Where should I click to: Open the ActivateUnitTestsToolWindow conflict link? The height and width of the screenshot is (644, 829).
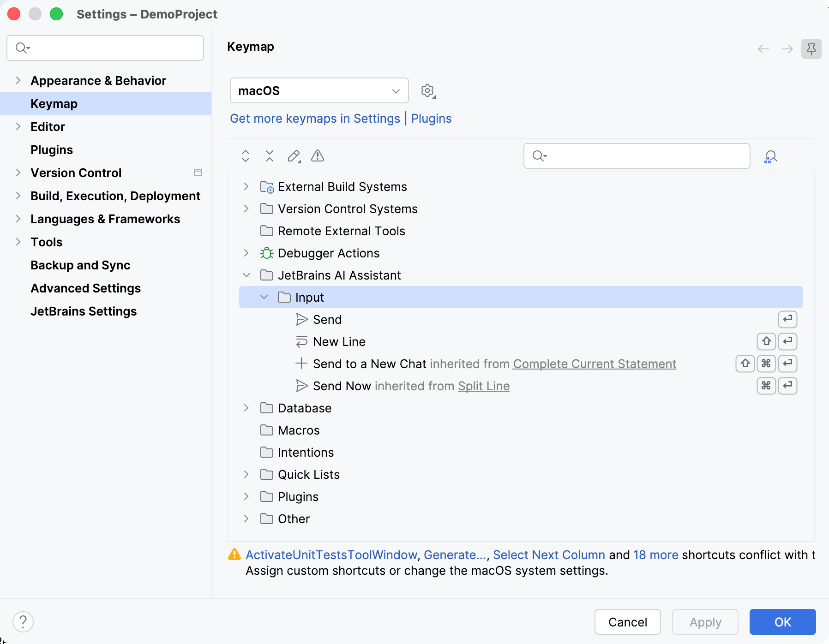click(331, 555)
